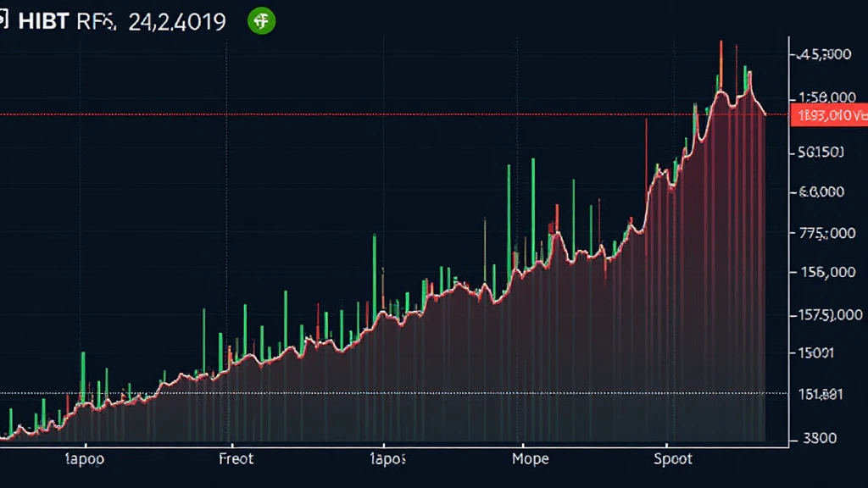Click the 50.1500 price axis label

point(820,152)
